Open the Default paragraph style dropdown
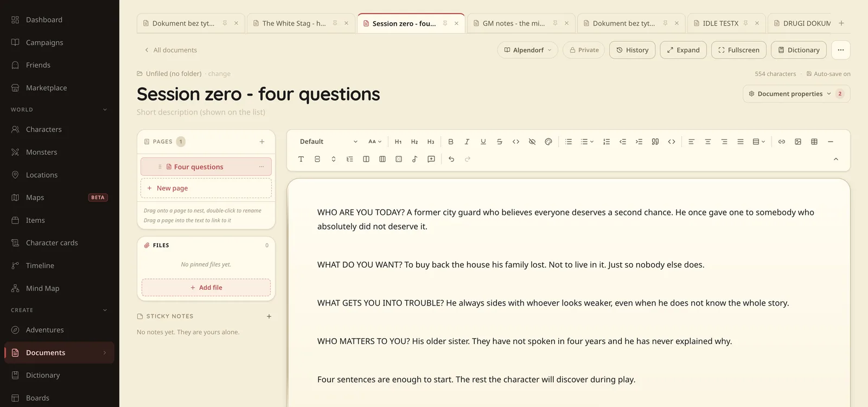 [328, 142]
